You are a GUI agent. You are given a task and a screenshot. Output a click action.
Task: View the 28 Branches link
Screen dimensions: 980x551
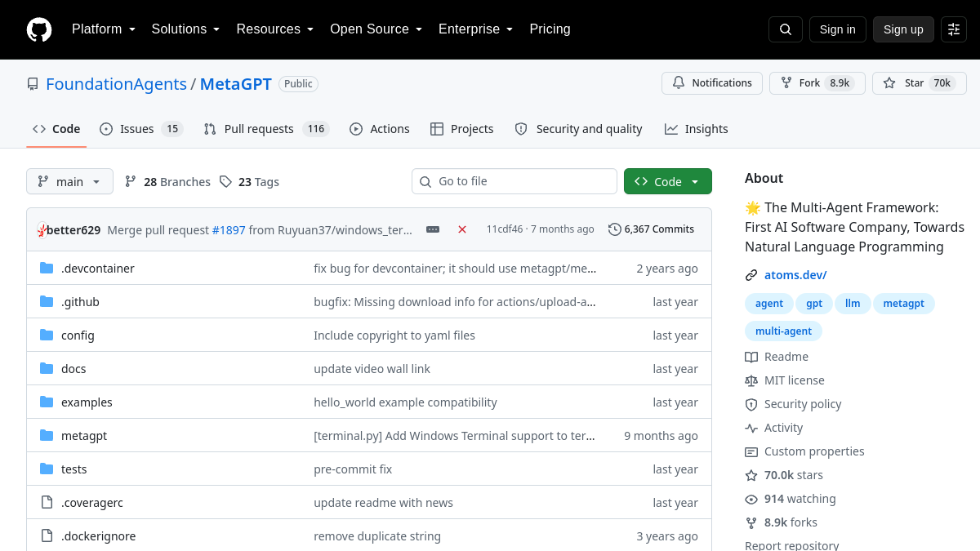[x=167, y=182]
